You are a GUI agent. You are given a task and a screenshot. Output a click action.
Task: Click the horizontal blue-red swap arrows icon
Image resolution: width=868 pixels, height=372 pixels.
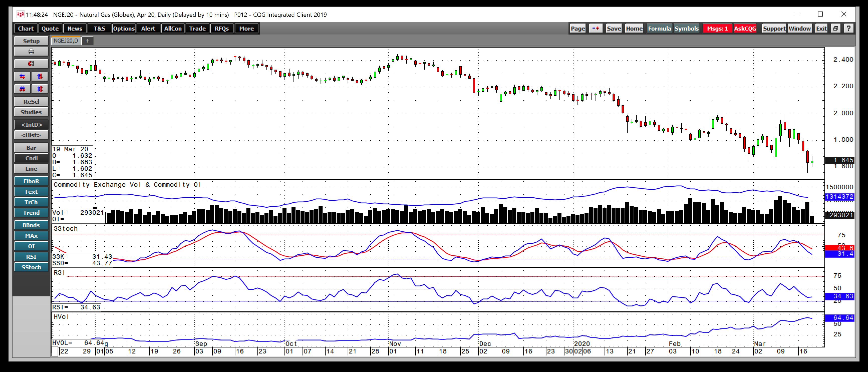click(22, 77)
